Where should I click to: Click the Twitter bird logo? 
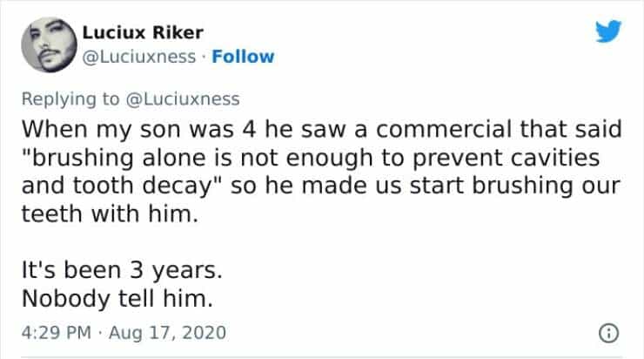tap(607, 32)
